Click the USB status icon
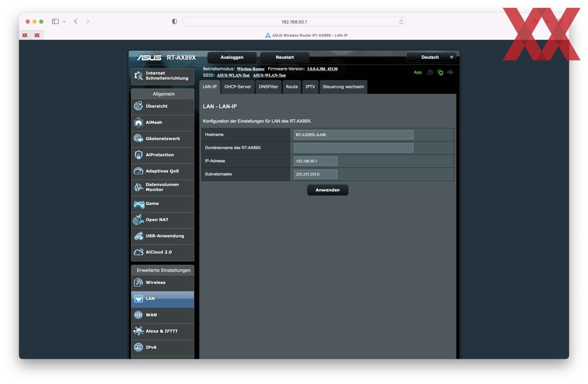Viewport: 588px width, 384px height. (x=451, y=72)
